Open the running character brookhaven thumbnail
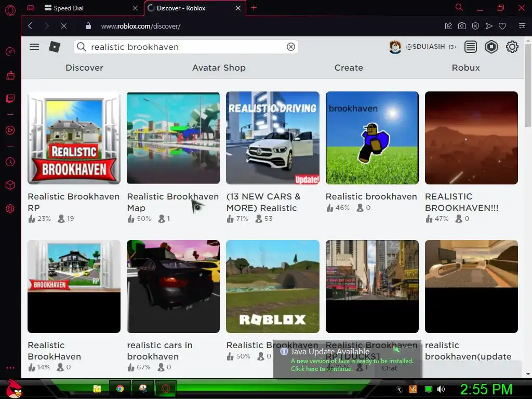532x399 pixels. pos(372,138)
